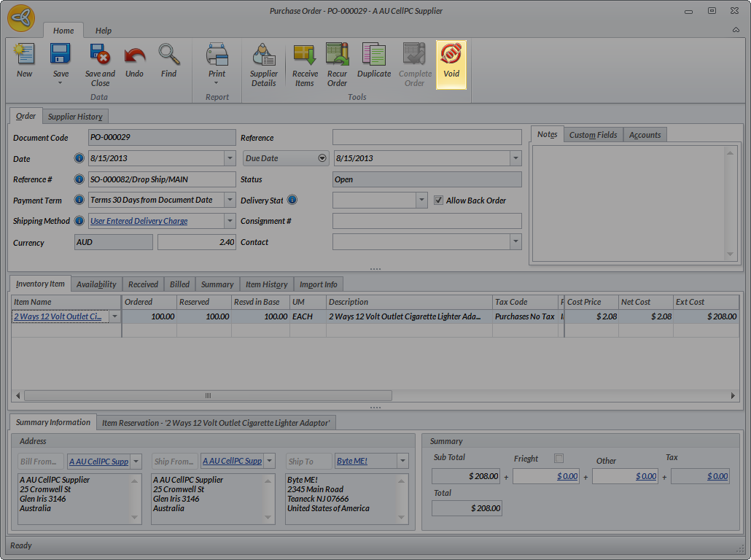The width and height of the screenshot is (751, 560).
Task: Click the item grid horizontal scrollbar
Action: (x=208, y=395)
